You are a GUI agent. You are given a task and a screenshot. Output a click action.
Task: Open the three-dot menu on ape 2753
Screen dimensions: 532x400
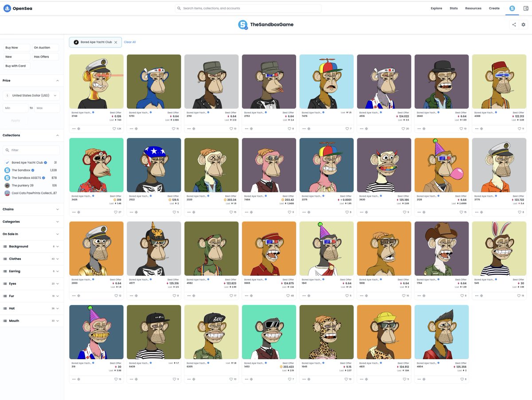pyautogui.click(x=246, y=129)
